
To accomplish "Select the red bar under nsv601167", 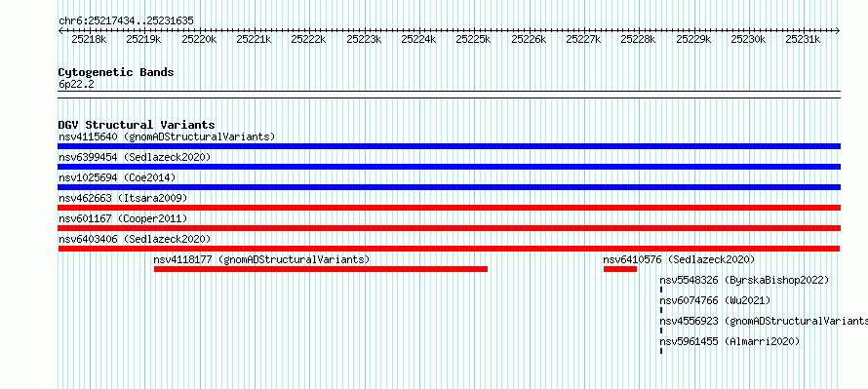I will point(449,228).
